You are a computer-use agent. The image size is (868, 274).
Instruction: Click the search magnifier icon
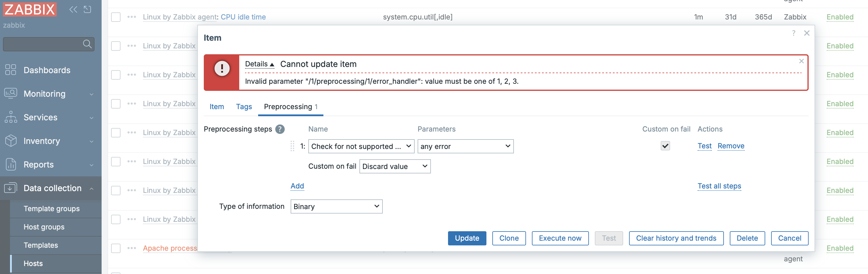pos(87,44)
